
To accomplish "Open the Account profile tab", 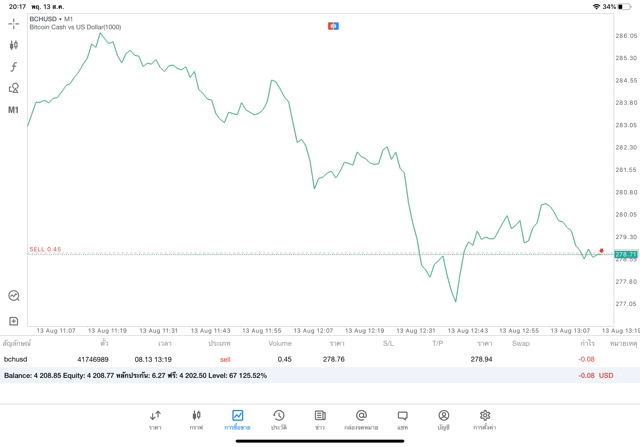I will point(443,419).
